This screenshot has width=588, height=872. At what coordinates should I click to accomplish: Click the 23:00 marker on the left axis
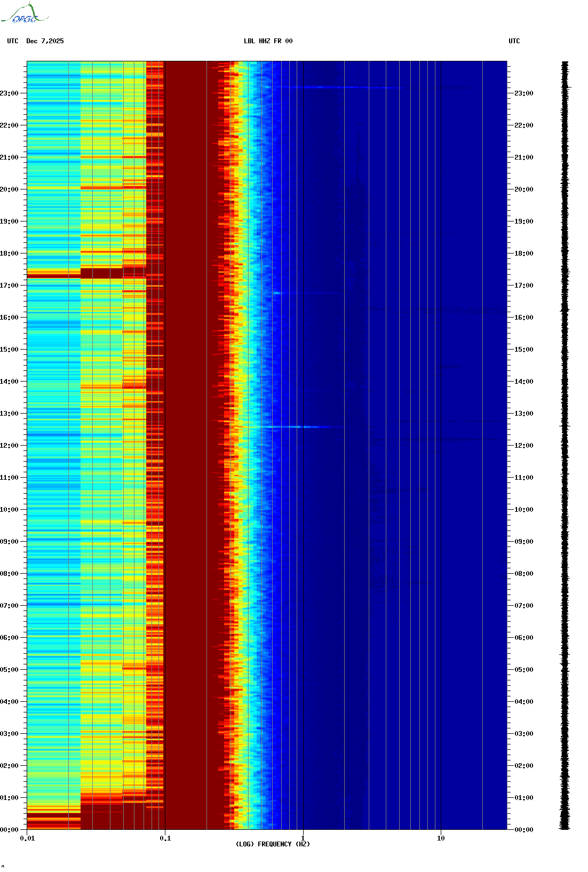tap(10, 93)
